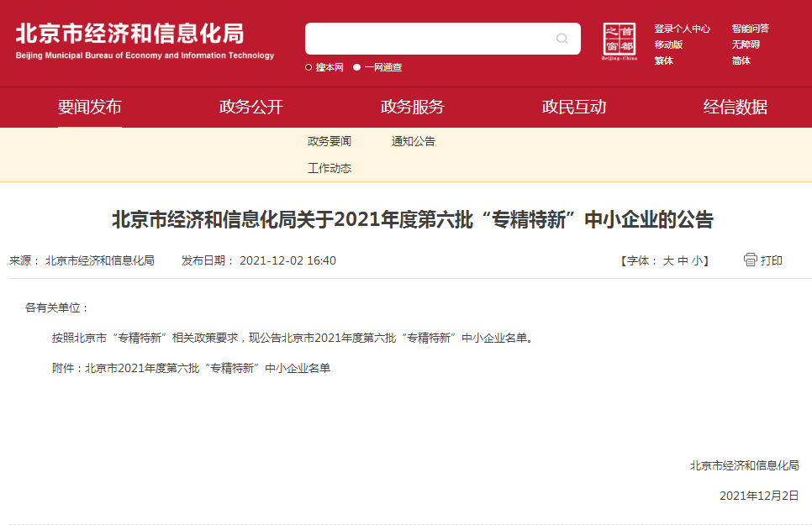Open the 政务公开 navigation menu

tap(251, 107)
